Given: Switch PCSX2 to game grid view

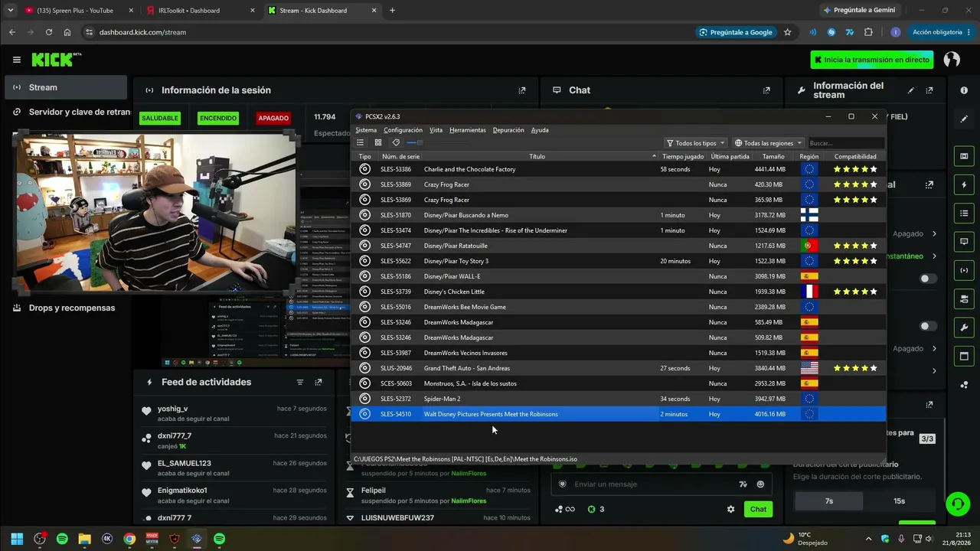Looking at the screenshot, I should tap(378, 143).
